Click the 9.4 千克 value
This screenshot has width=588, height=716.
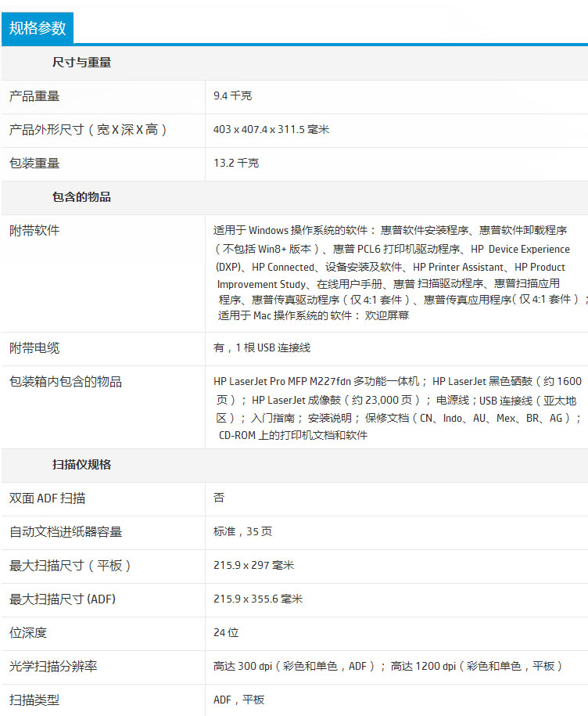coord(233,96)
